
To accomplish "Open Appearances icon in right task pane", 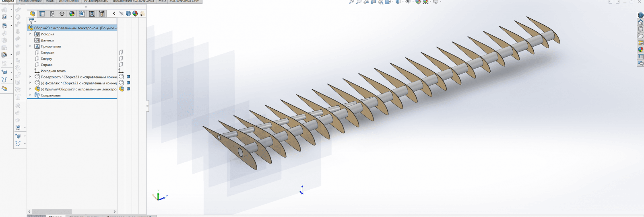I will (x=640, y=49).
